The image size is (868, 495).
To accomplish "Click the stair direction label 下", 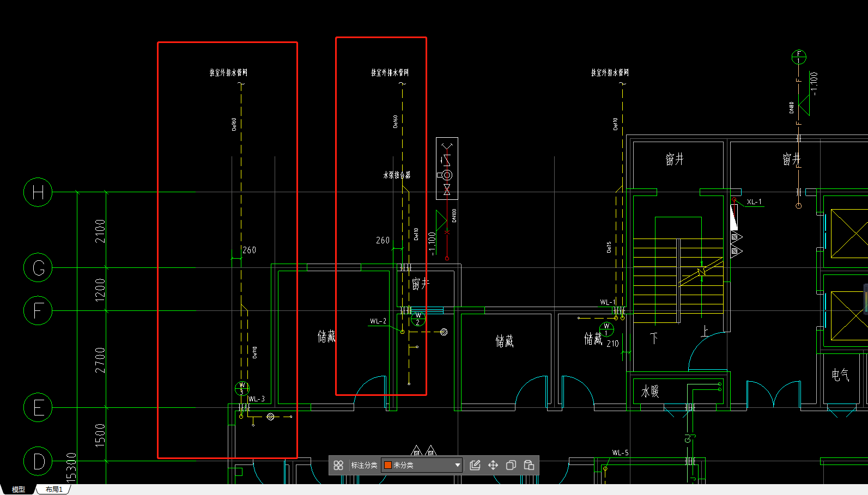I will pyautogui.click(x=654, y=338).
